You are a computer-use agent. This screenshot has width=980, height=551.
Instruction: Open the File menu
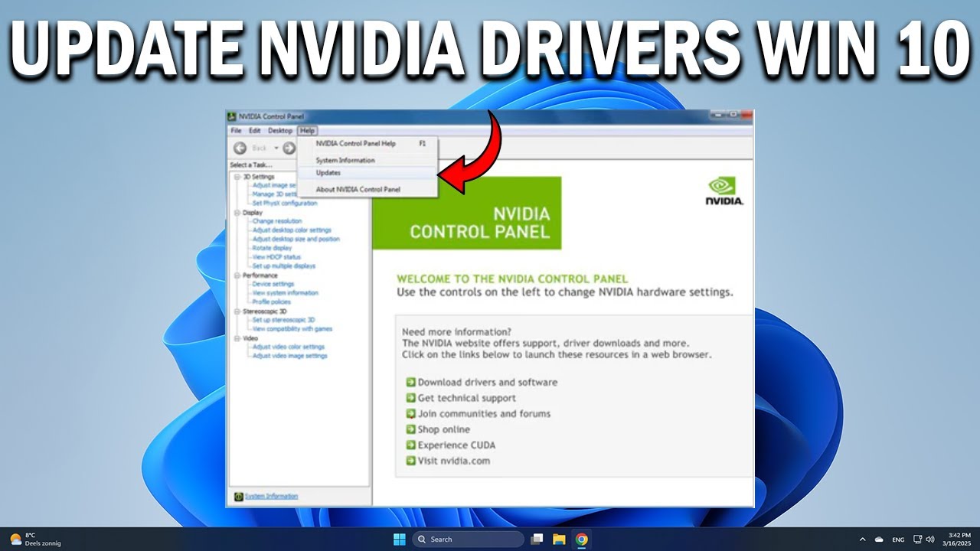tap(236, 131)
